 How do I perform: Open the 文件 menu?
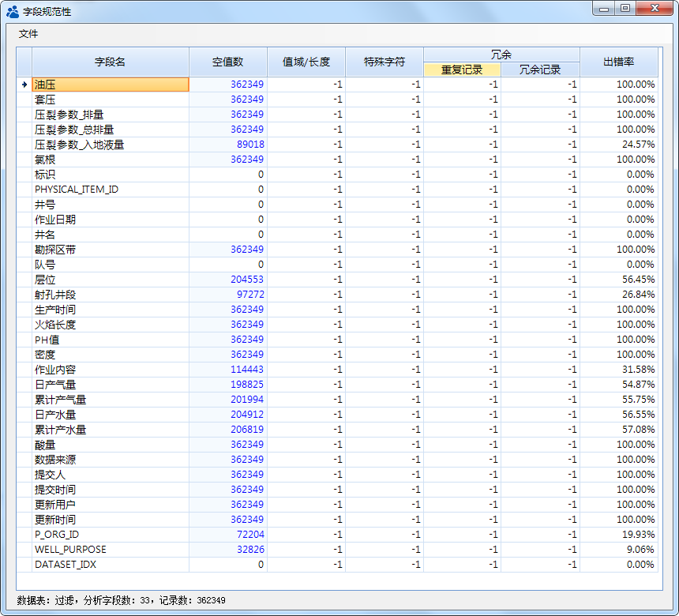28,34
